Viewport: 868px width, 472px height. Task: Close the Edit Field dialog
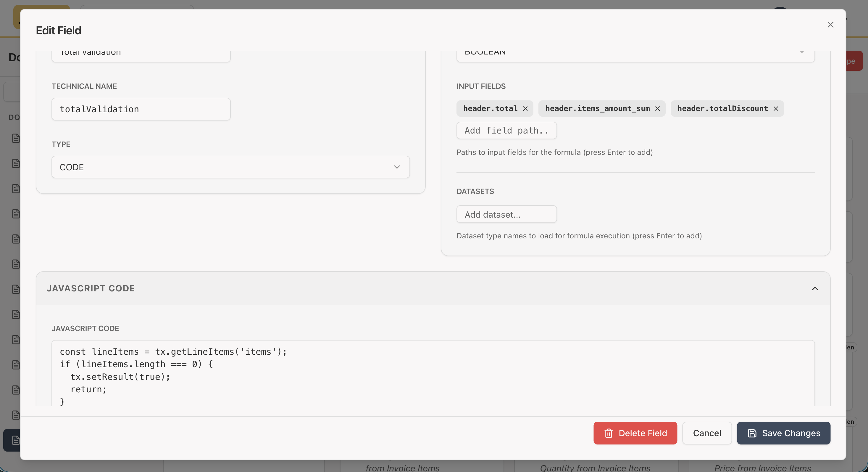point(830,25)
